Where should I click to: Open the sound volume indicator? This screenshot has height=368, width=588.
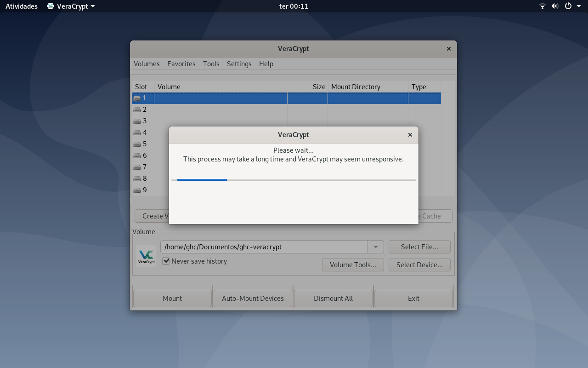click(x=555, y=6)
